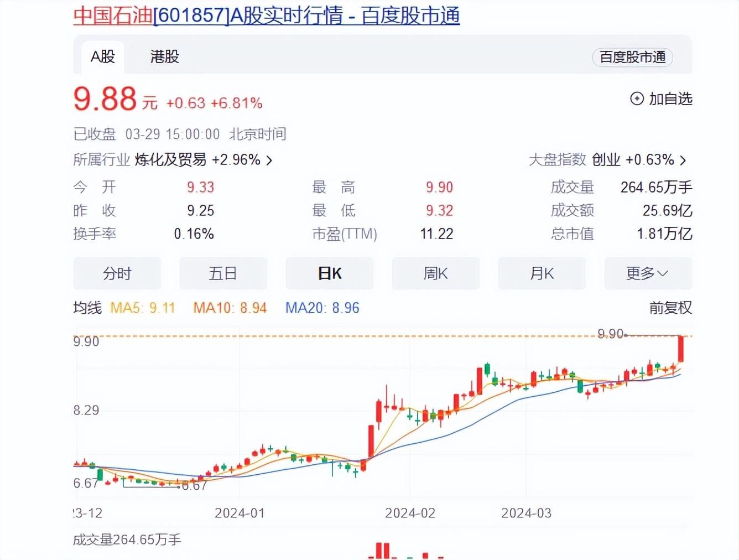Click the 2024-02 date label
Screen dimensions: 739x560
click(x=410, y=513)
